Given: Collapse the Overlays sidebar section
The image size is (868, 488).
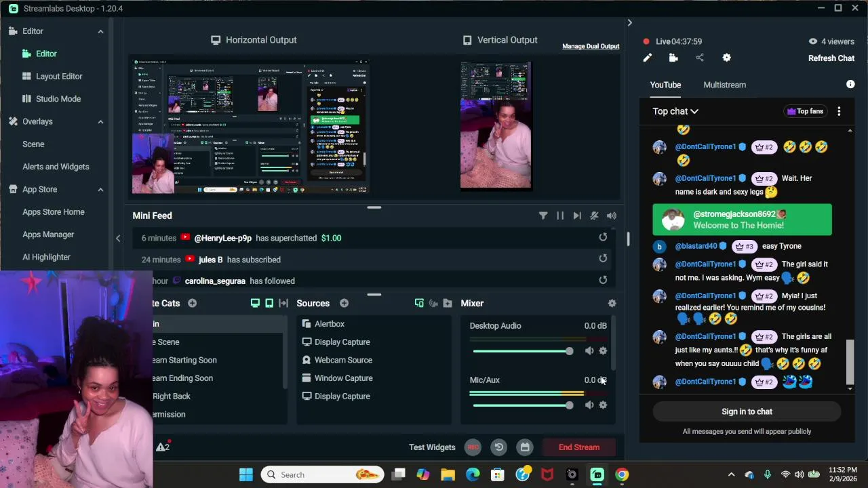Looking at the screenshot, I should pos(100,121).
